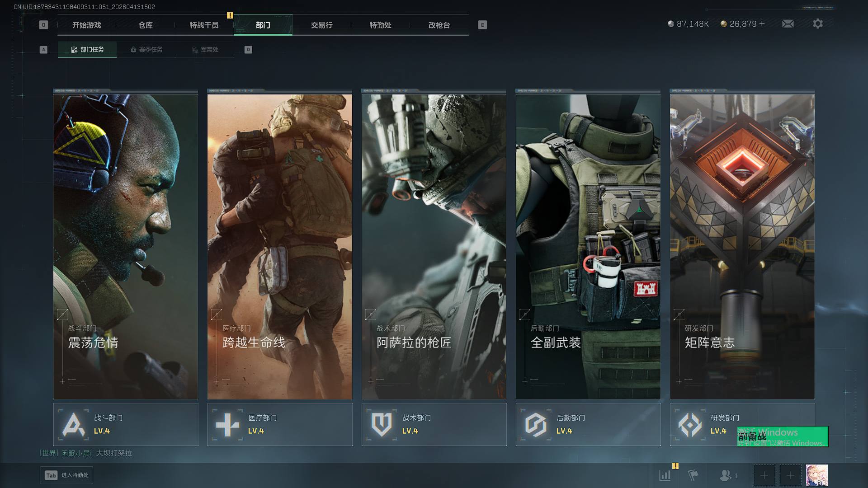Click the 战斗部门 LV.4 emblem icon
The width and height of the screenshot is (868, 488).
point(74,425)
